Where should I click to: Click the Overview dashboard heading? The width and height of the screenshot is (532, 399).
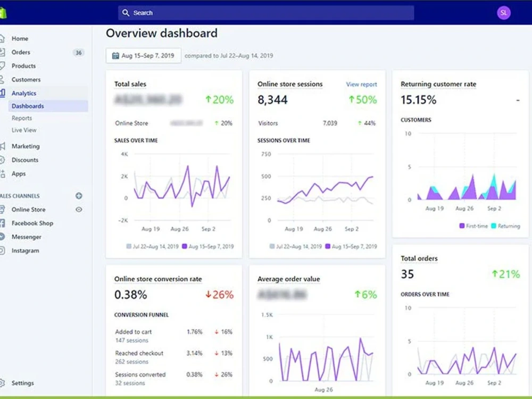pyautogui.click(x=162, y=33)
